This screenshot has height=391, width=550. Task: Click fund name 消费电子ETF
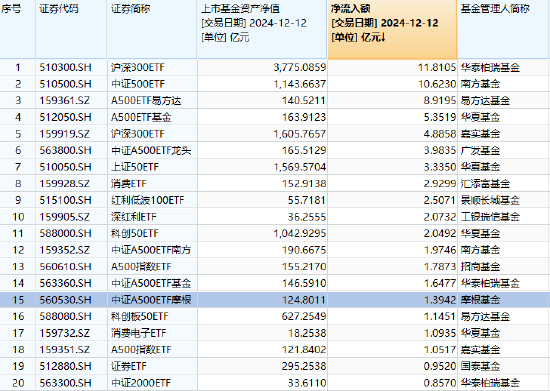pyautogui.click(x=139, y=333)
